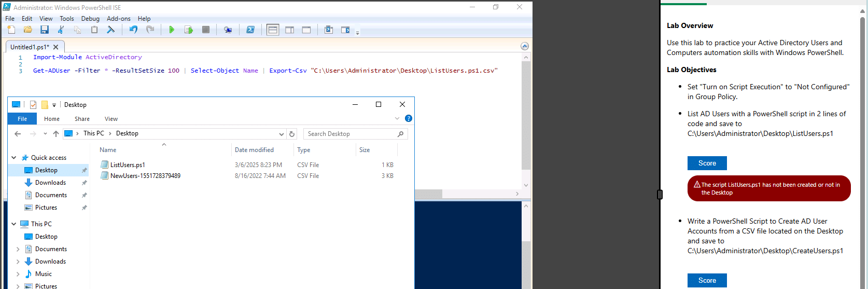Expand the Documents node under This PC
Viewport: 868px width, 289px height.
point(18,249)
